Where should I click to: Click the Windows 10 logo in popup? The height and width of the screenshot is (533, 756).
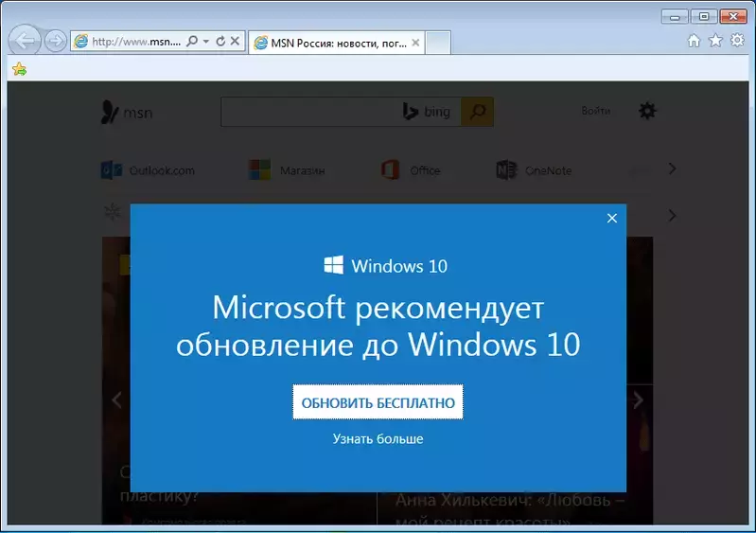[386, 265]
